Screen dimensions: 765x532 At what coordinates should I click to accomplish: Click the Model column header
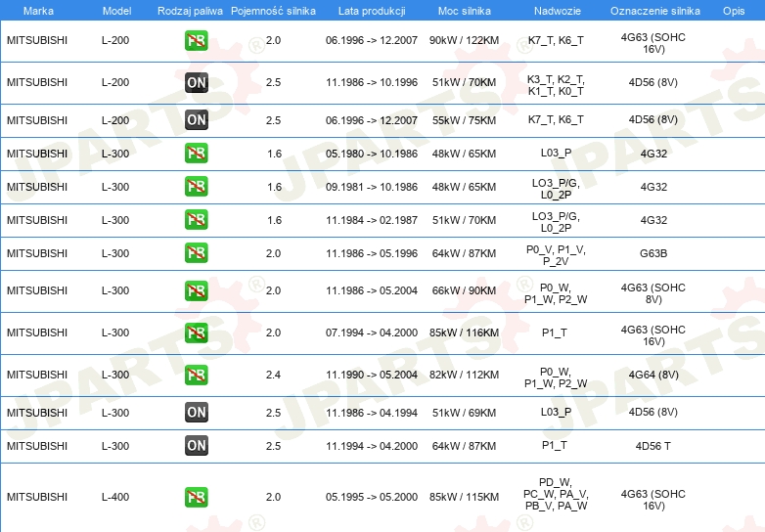(x=116, y=11)
